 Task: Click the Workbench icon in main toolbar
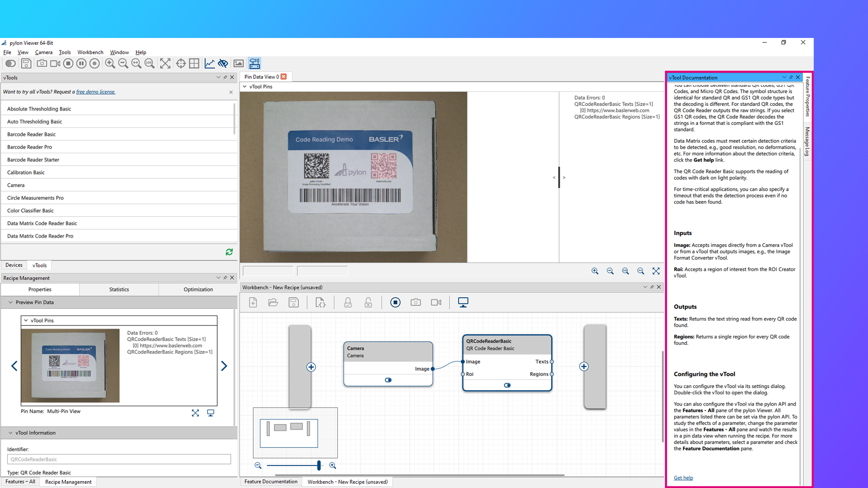[x=254, y=63]
